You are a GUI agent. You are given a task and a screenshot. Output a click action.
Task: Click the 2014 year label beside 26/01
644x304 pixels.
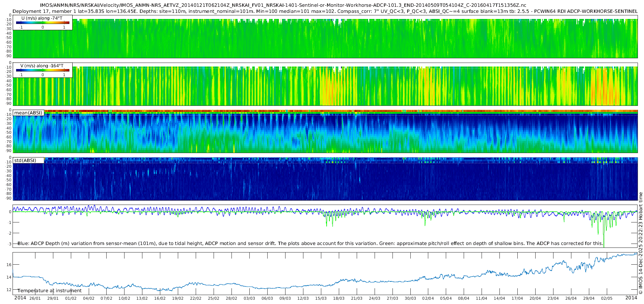click(20, 298)
